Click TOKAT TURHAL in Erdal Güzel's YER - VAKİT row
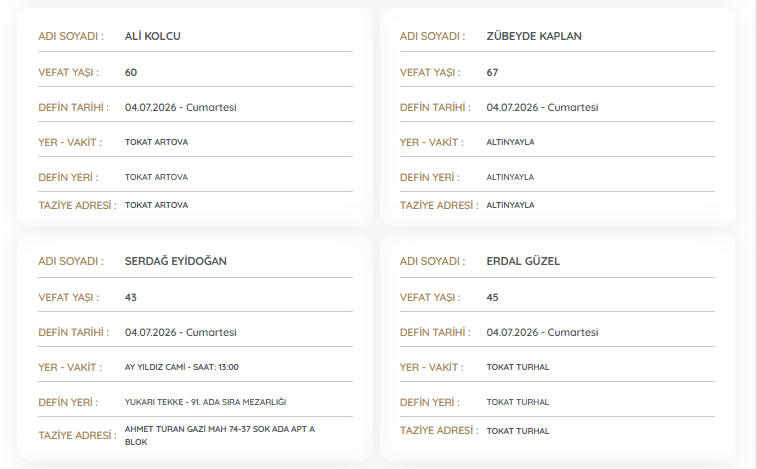 point(518,367)
